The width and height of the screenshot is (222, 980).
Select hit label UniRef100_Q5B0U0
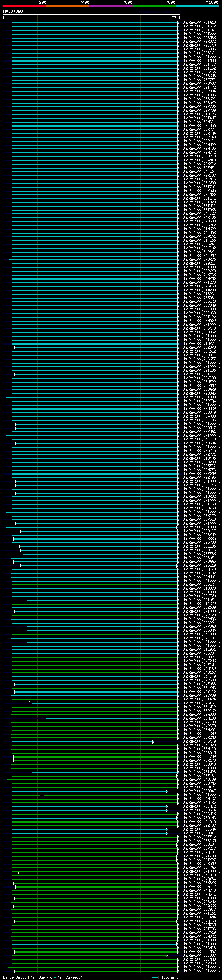199,902
